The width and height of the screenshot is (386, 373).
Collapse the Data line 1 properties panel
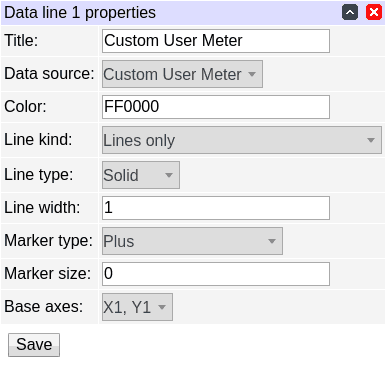(350, 13)
